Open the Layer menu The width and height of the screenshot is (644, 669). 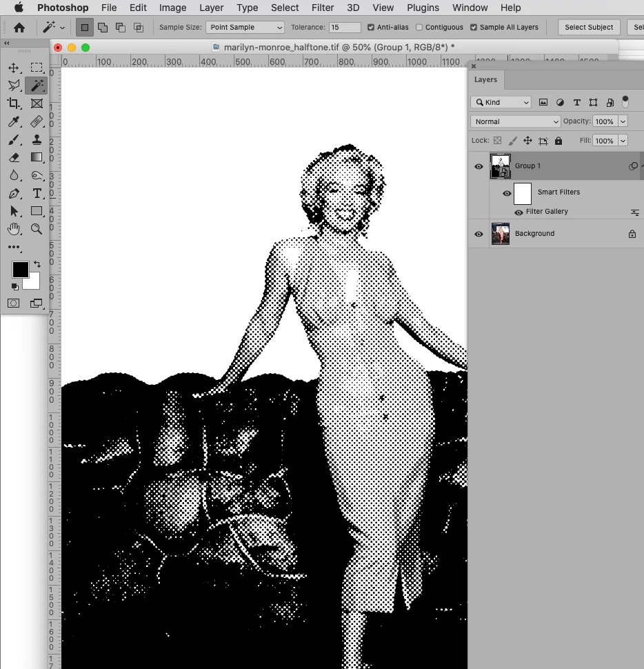(x=211, y=8)
